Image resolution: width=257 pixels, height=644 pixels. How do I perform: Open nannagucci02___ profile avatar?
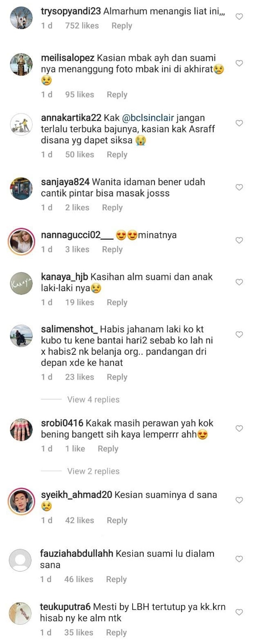pyautogui.click(x=21, y=241)
